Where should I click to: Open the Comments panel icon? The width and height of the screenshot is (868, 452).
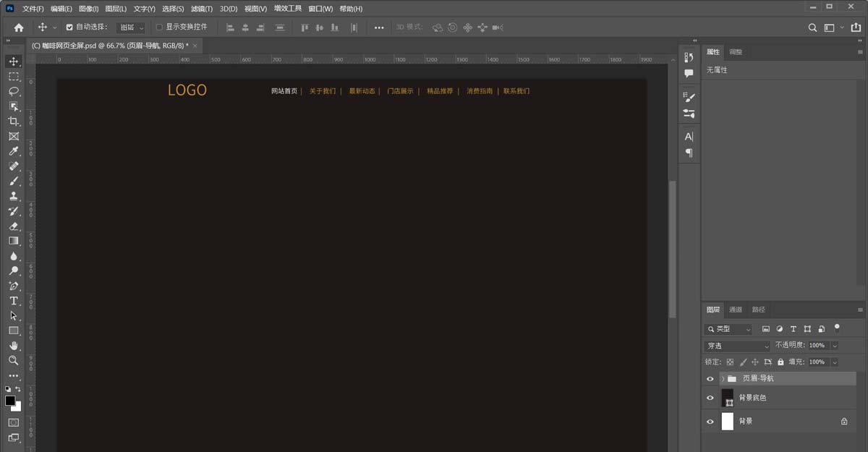click(x=689, y=73)
